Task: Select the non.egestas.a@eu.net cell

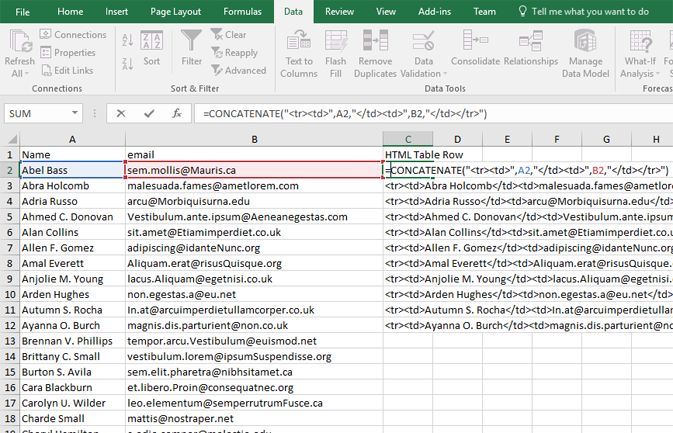Action: 254,294
